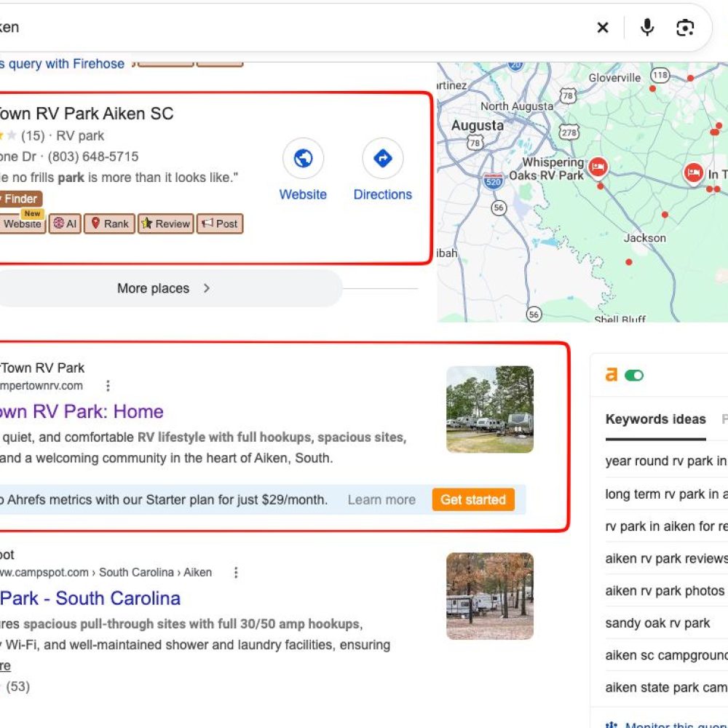Click the Gloverville label on the map

(x=614, y=78)
